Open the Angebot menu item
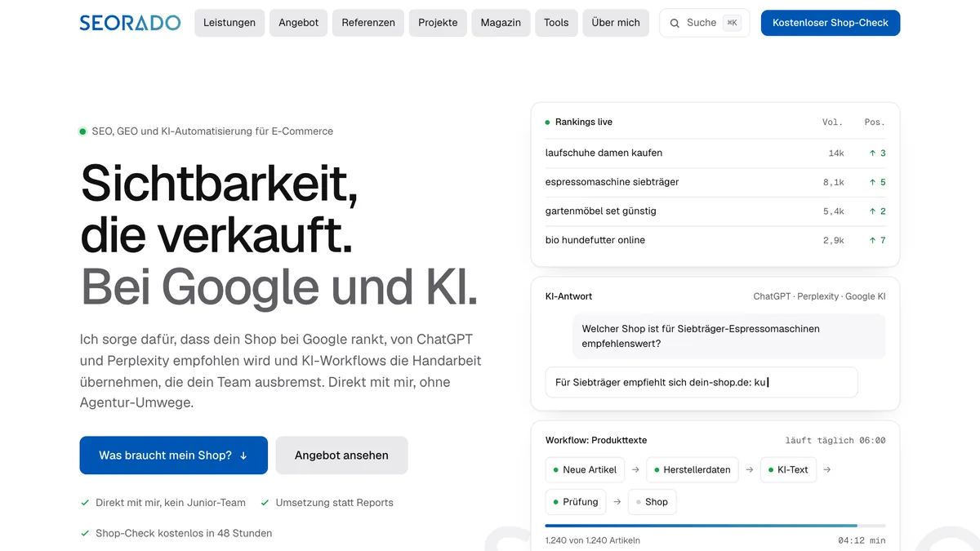Viewport: 980px width, 551px height. (x=299, y=23)
